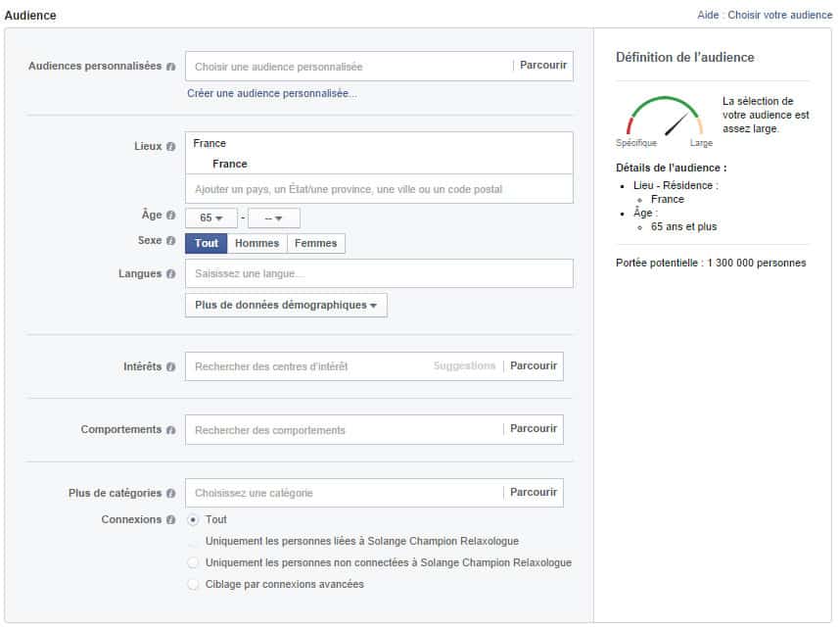Select Femmes in the Sexe selector
Image resolution: width=840 pixels, height=629 pixels.
tap(316, 244)
